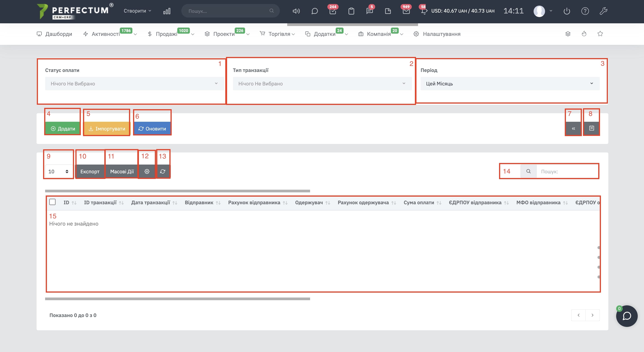Open the Тип транзакції dropdown
The width and height of the screenshot is (644, 352).
[x=322, y=83]
